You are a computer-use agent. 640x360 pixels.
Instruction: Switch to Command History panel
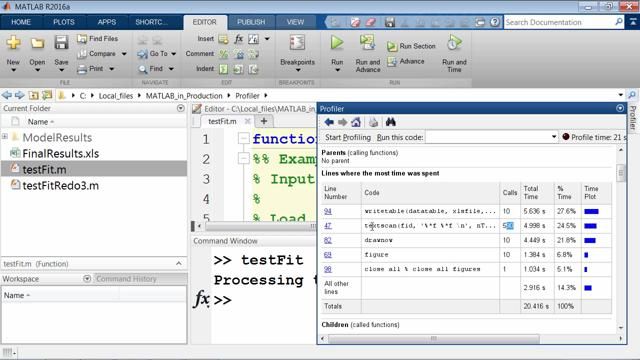(x=126, y=279)
